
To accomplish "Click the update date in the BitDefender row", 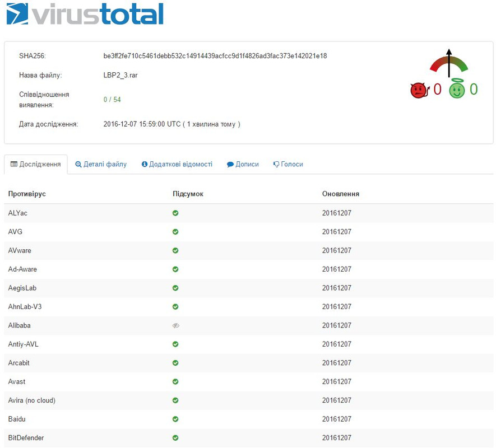I will 337,438.
